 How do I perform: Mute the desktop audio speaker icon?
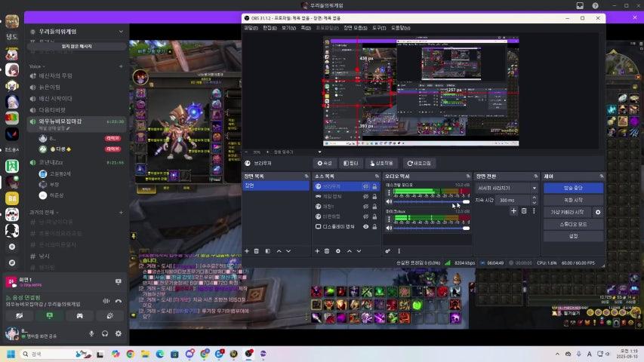click(x=389, y=201)
